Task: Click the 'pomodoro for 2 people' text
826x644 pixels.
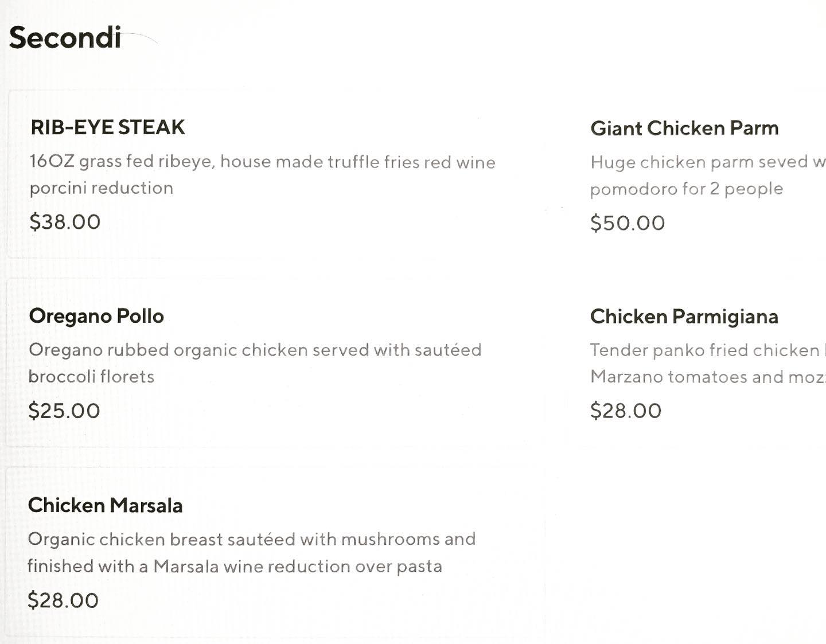Action: (686, 189)
